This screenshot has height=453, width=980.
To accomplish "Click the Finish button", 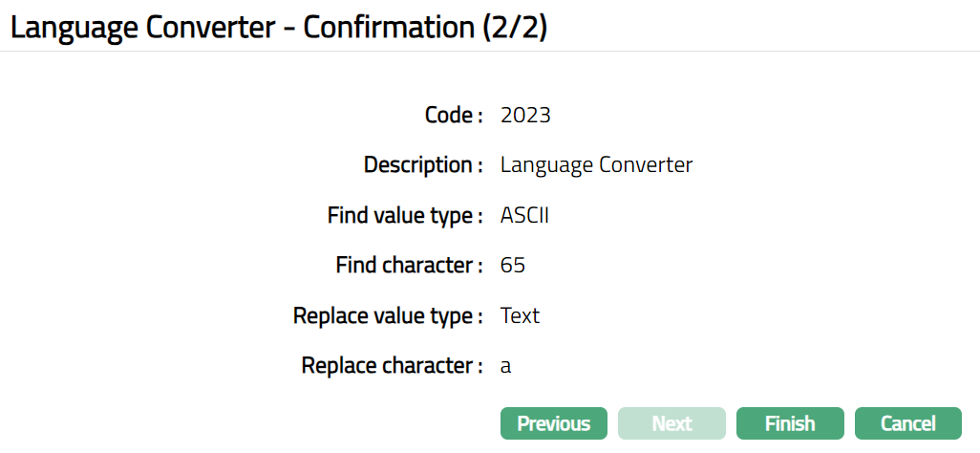I will (x=790, y=423).
